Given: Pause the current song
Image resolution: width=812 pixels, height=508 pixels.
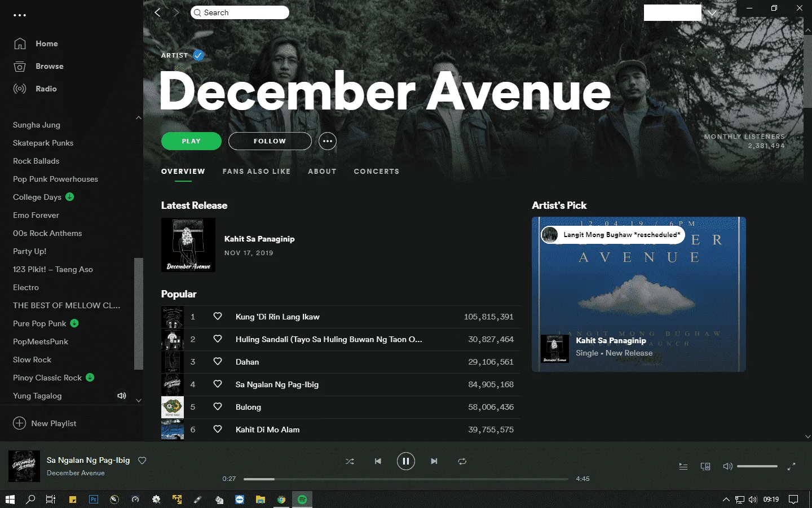Looking at the screenshot, I should tap(406, 461).
